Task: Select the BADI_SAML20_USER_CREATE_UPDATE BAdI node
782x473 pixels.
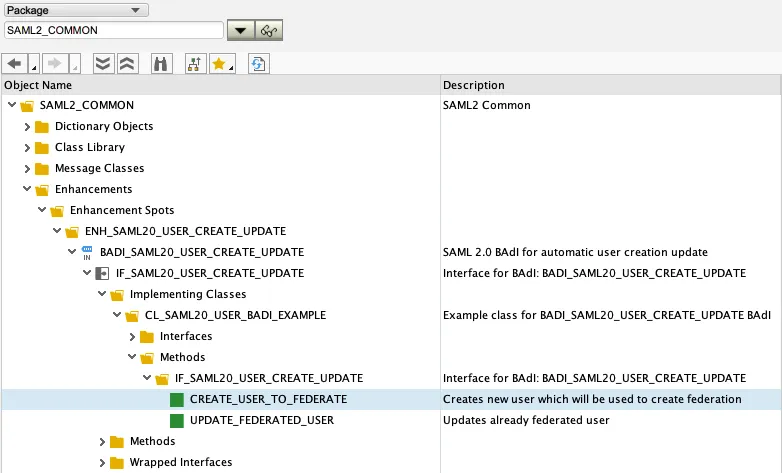Action: click(x=201, y=253)
